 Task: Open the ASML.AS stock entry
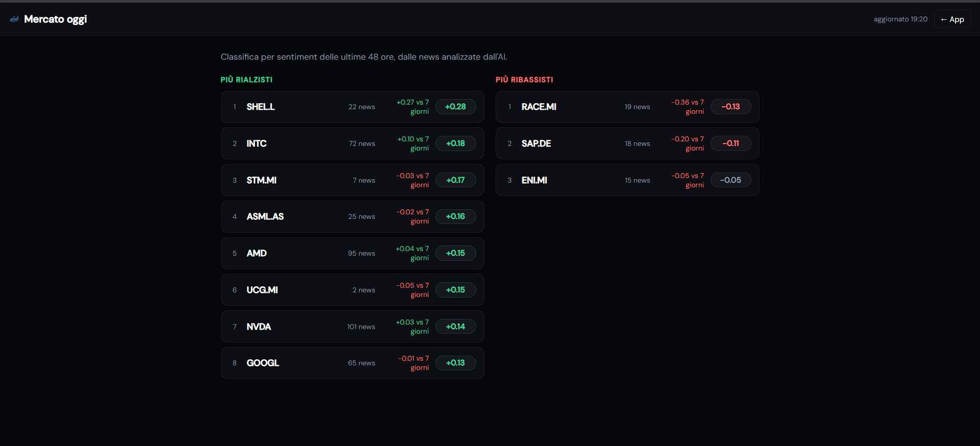coord(352,216)
